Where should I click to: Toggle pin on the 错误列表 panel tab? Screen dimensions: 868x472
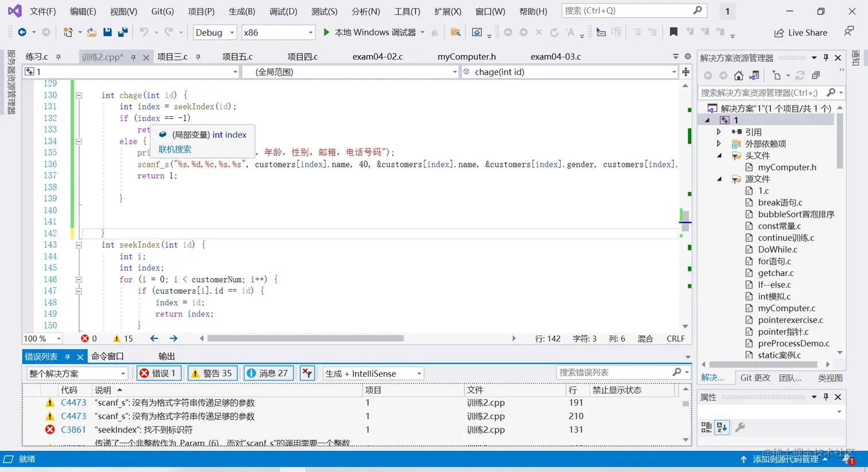[x=67, y=357]
